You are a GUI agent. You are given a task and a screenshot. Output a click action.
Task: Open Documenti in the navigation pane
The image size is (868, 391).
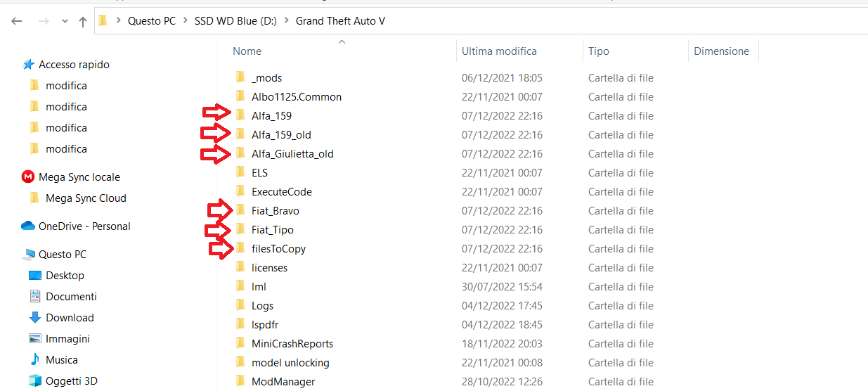coord(71,297)
